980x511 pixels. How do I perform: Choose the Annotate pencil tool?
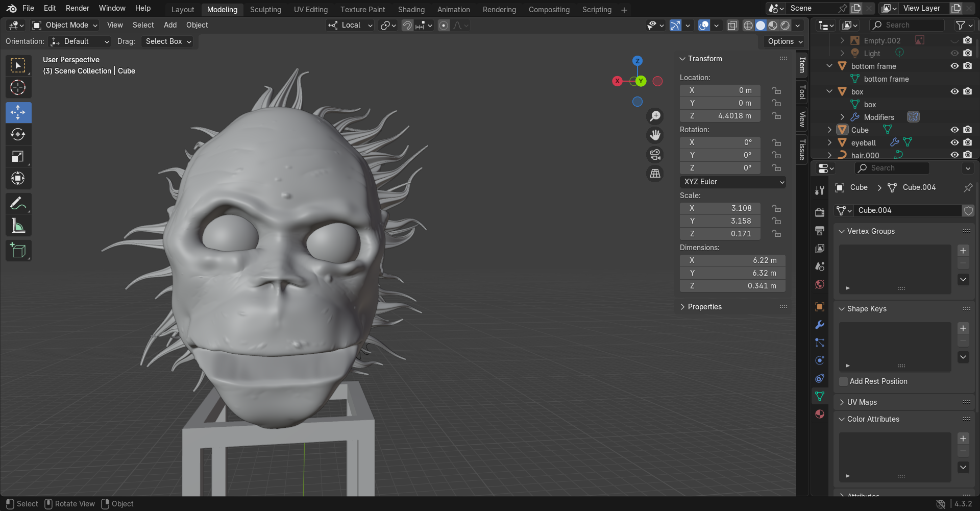click(18, 204)
